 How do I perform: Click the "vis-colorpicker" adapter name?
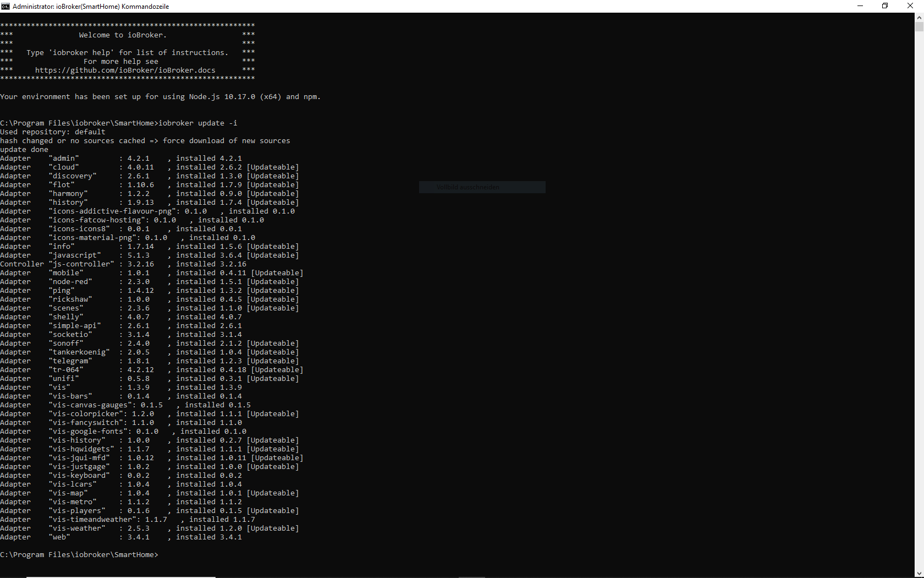(86, 414)
